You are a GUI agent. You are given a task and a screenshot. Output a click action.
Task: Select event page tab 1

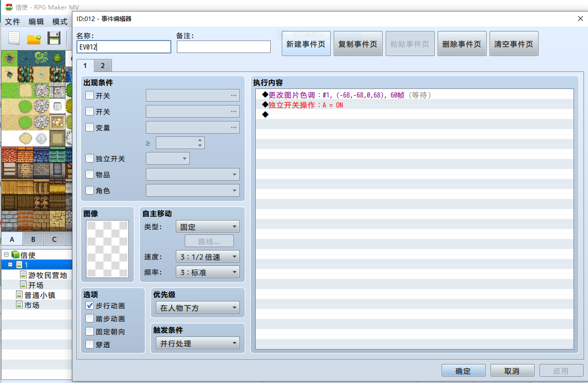tap(85, 65)
